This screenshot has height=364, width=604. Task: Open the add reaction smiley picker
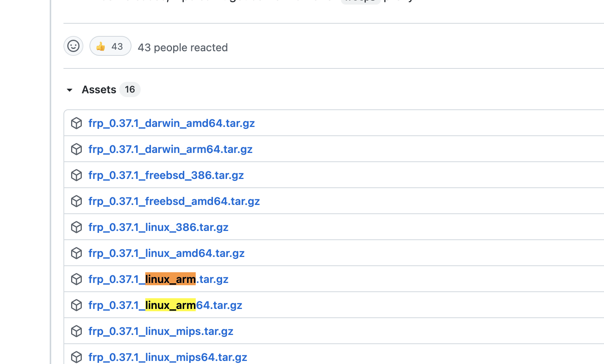coord(73,46)
